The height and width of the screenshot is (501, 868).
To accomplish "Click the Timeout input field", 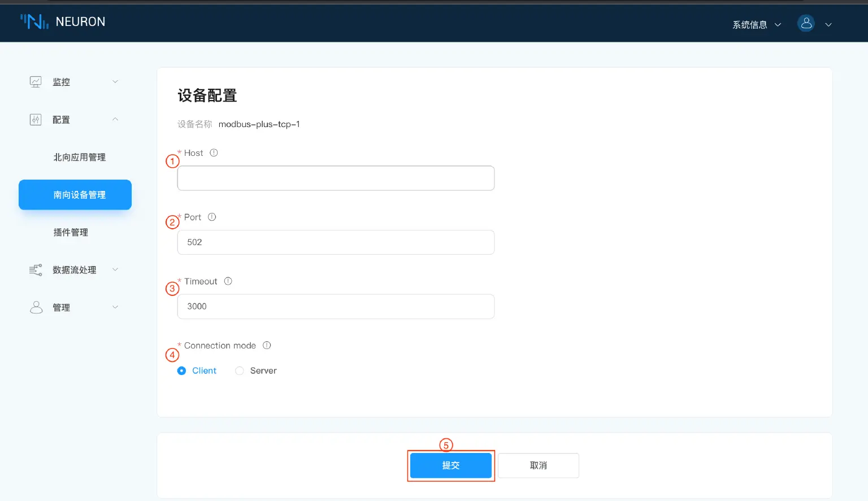I will (x=336, y=307).
